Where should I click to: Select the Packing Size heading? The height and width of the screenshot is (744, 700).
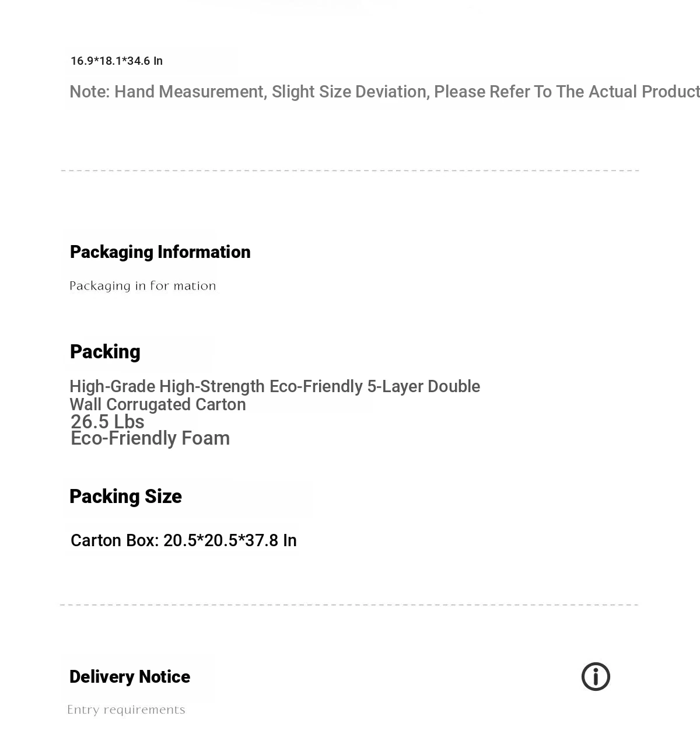[125, 497]
